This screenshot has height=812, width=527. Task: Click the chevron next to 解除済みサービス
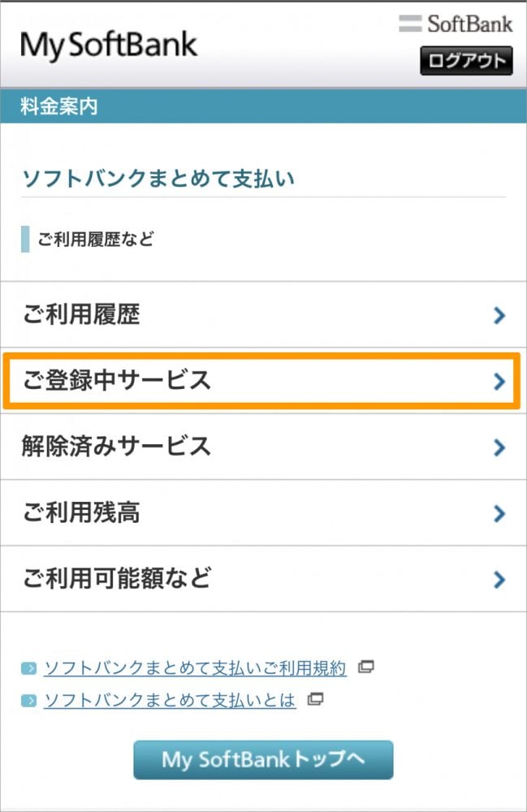(x=499, y=447)
